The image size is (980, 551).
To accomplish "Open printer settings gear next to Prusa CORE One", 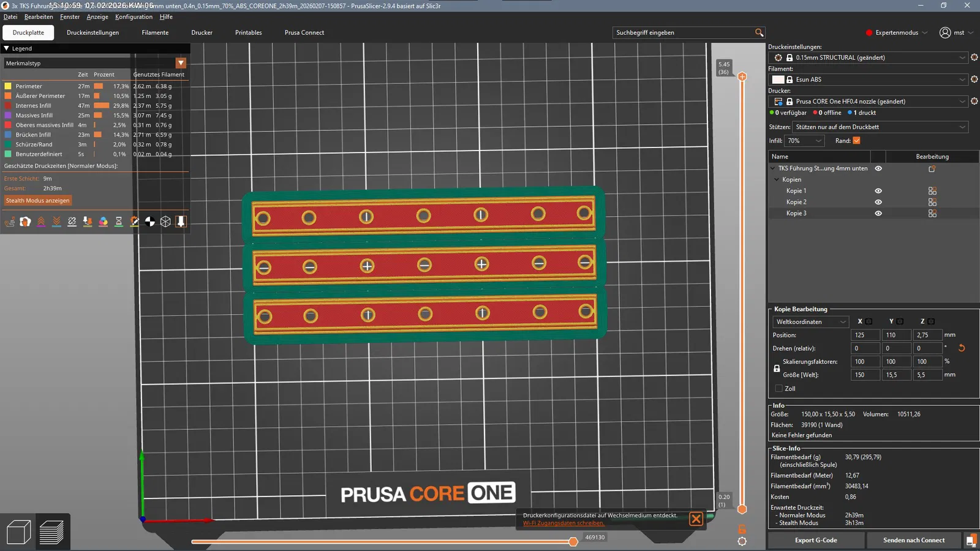I will click(x=974, y=102).
